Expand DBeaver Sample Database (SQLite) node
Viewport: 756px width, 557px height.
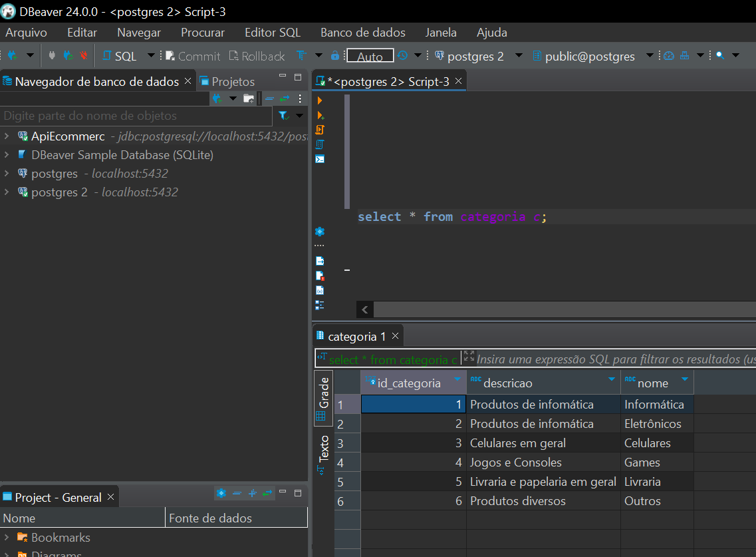[x=7, y=155]
